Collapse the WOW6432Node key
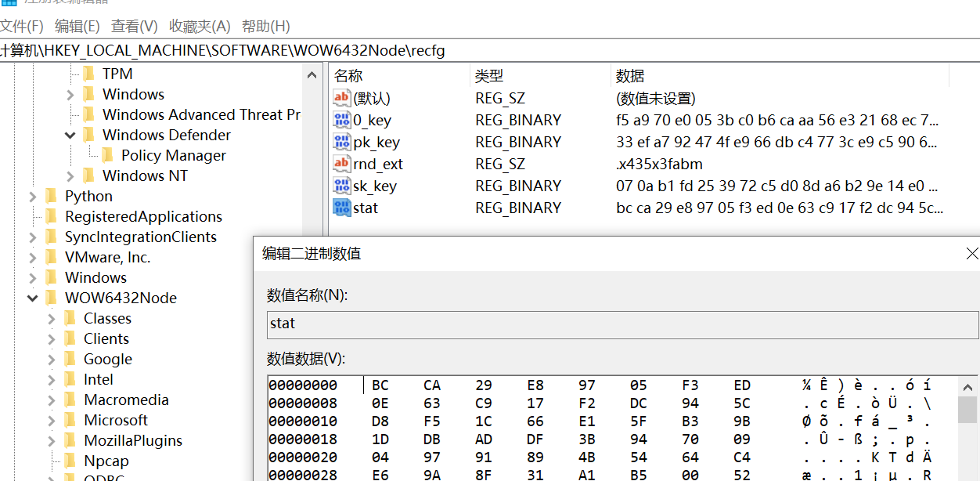 click(33, 298)
